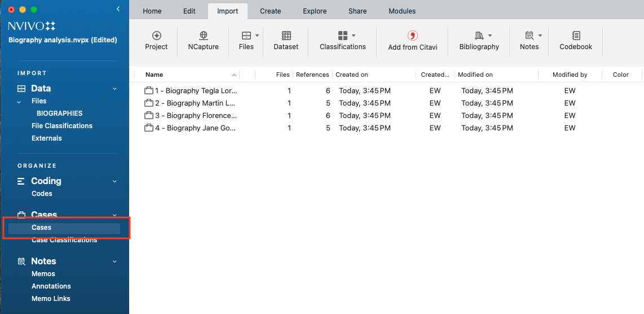Open the Files dropdown arrow

pos(257,36)
